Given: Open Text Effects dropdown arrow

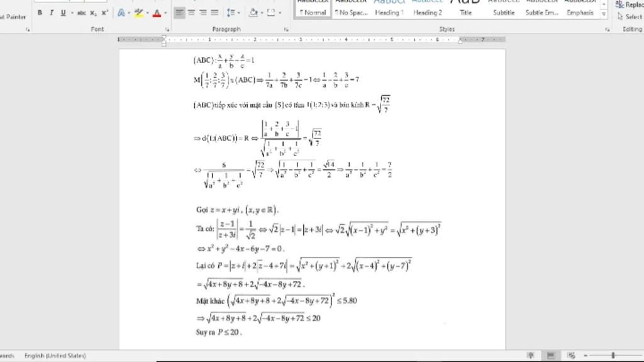Looking at the screenshot, I should 128,13.
